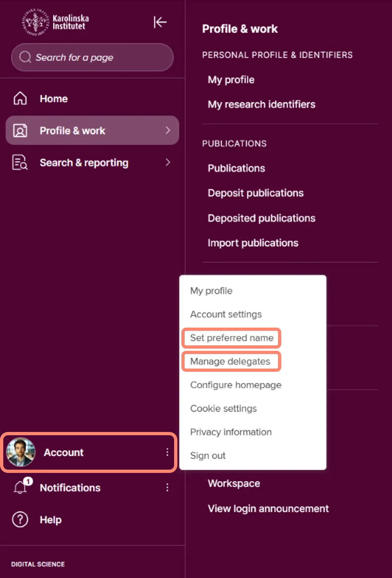The height and width of the screenshot is (578, 392).
Task: Open My research identifiers
Action: (x=261, y=104)
